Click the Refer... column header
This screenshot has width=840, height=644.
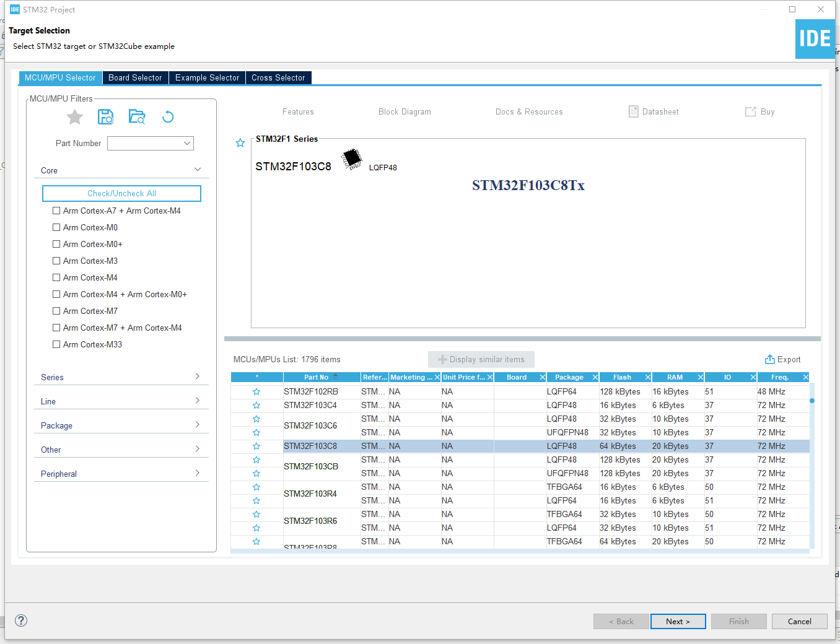pos(375,377)
